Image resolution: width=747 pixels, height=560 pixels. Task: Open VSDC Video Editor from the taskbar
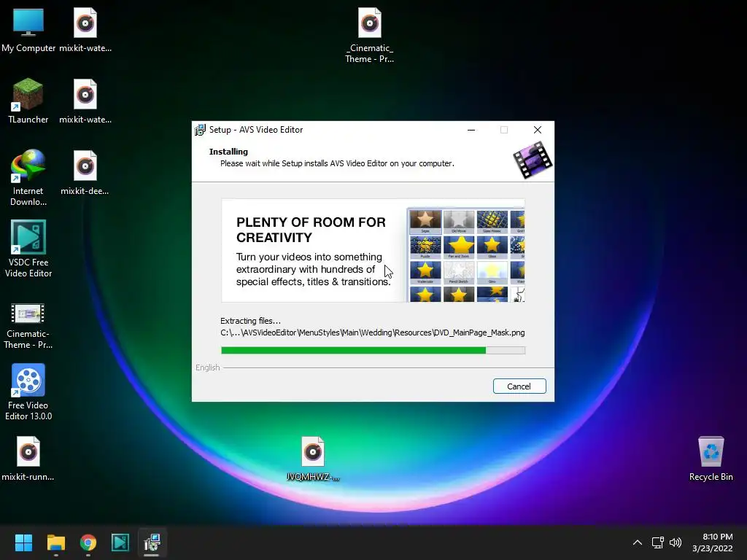(x=120, y=542)
